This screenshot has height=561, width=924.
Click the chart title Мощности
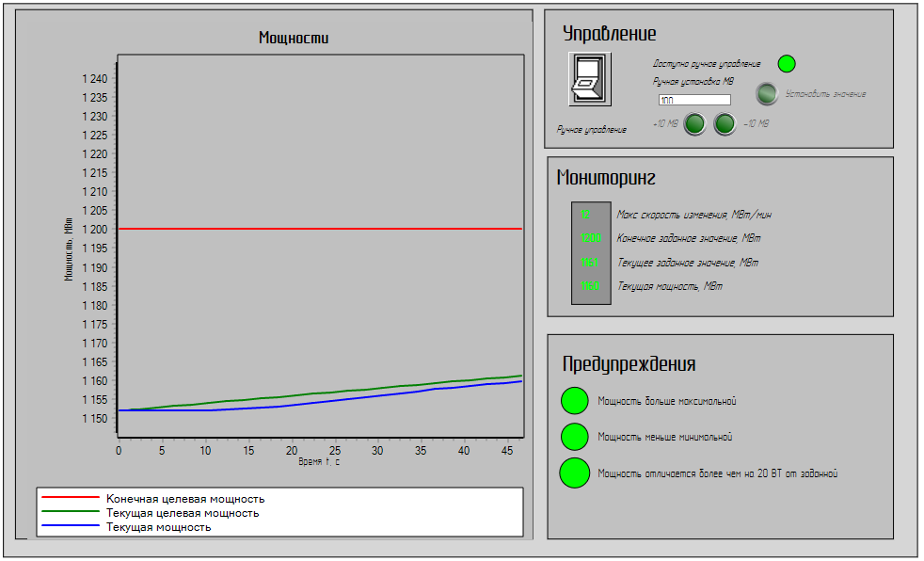pos(294,39)
